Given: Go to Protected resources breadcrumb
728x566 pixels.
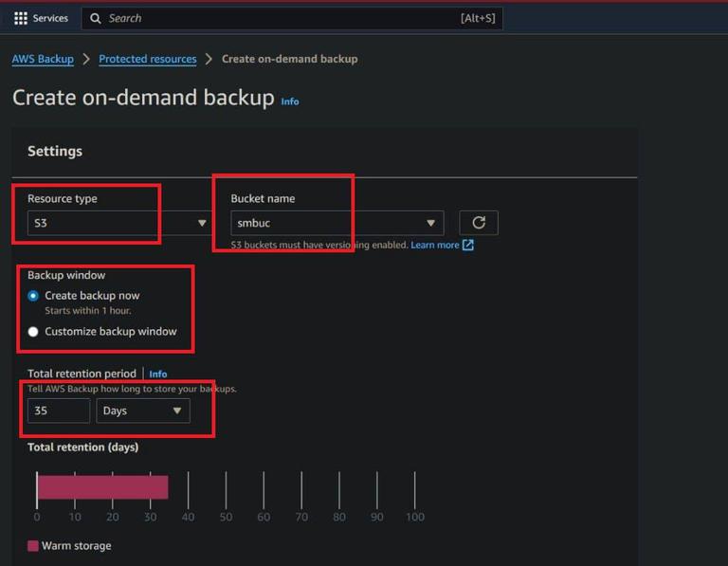Looking at the screenshot, I should (148, 59).
